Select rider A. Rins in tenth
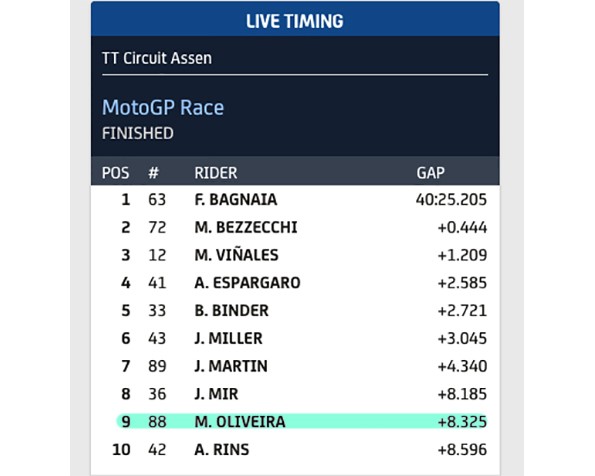This screenshot has width=595, height=476. coord(295,449)
